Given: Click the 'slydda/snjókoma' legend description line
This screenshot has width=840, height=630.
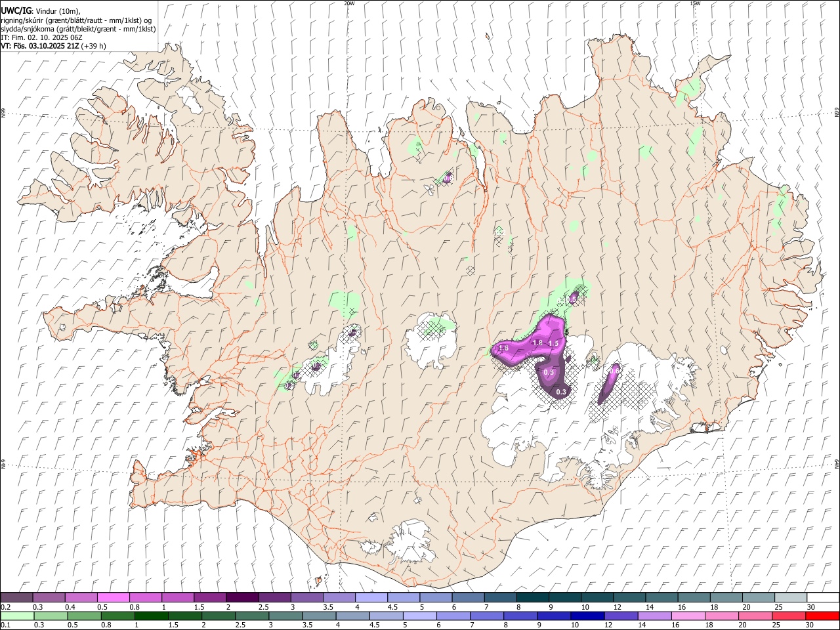Looking at the screenshot, I should [79, 29].
